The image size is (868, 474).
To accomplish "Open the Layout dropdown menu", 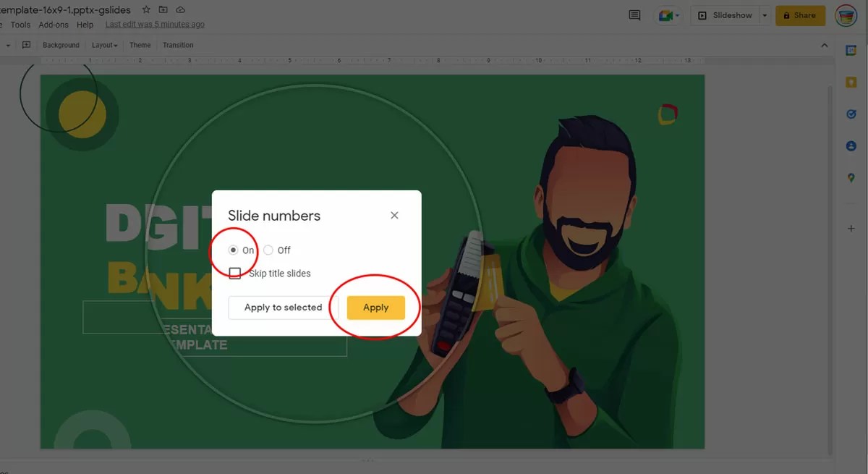I will [104, 44].
